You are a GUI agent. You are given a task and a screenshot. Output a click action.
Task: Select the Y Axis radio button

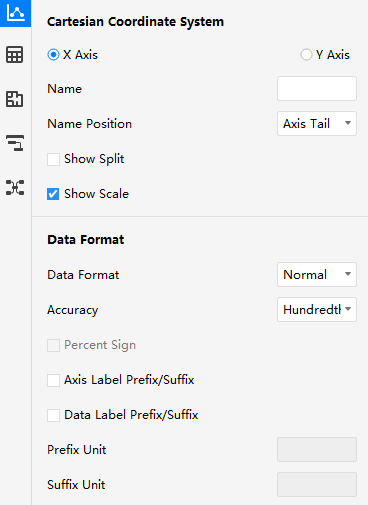tap(306, 55)
